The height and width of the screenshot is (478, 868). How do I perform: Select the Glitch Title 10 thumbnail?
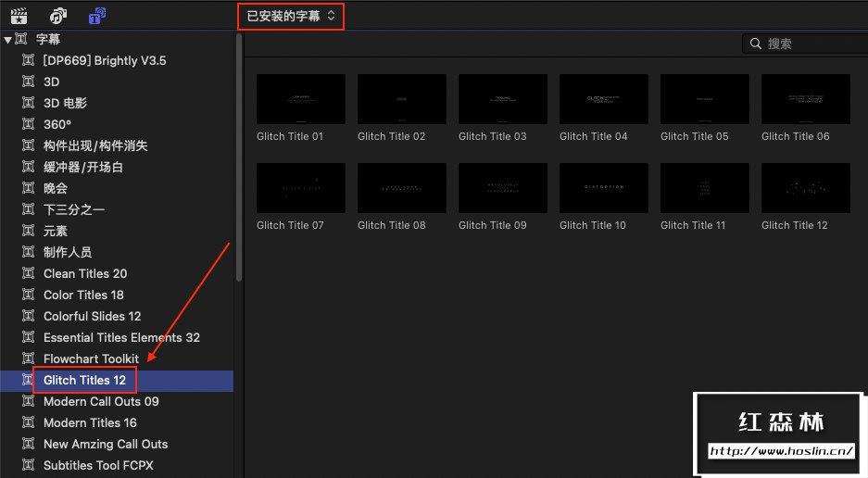click(604, 188)
